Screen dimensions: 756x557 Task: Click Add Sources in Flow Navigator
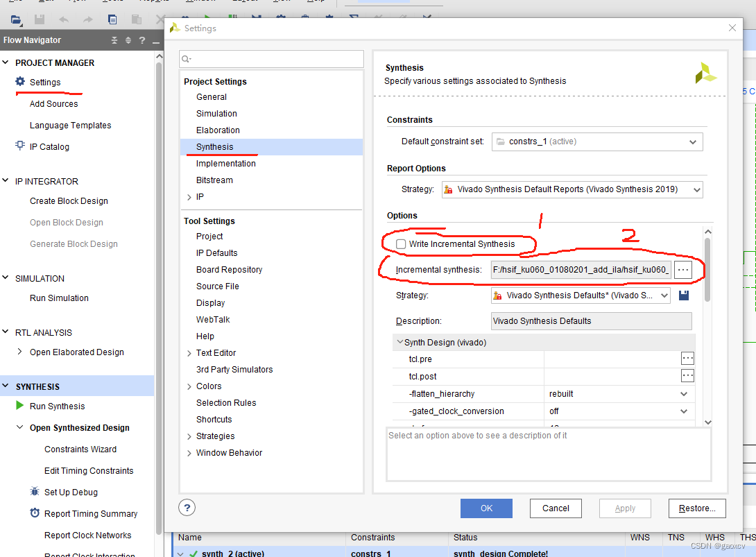tap(53, 103)
